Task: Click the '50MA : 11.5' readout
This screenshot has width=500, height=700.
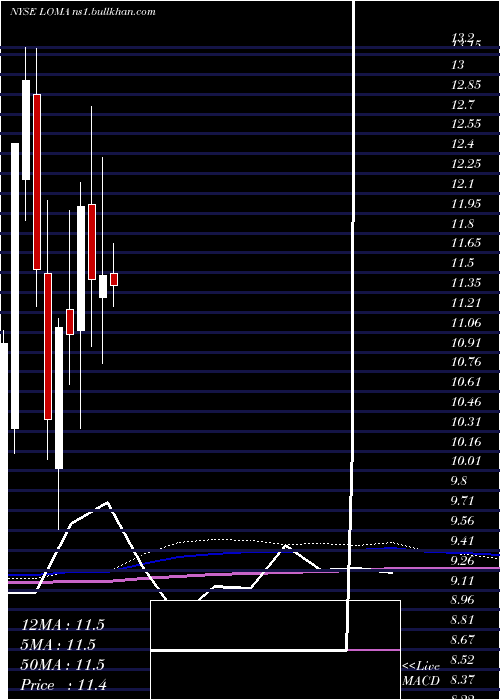Action: 63,665
